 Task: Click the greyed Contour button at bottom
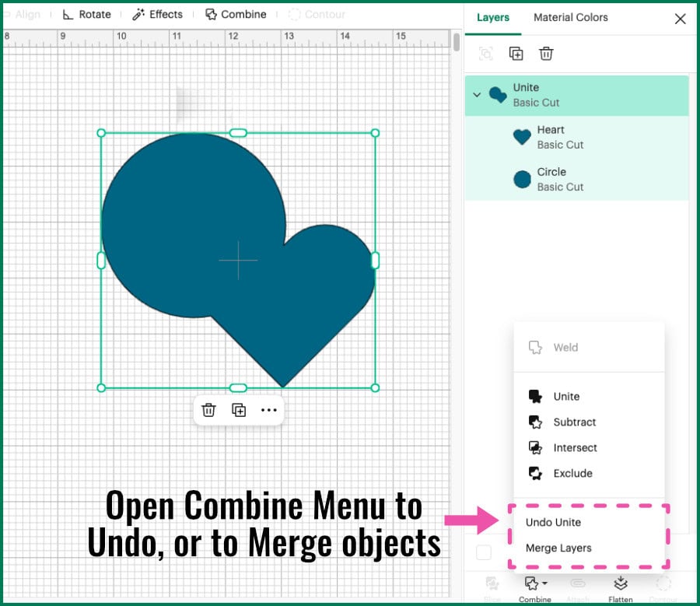(663, 589)
